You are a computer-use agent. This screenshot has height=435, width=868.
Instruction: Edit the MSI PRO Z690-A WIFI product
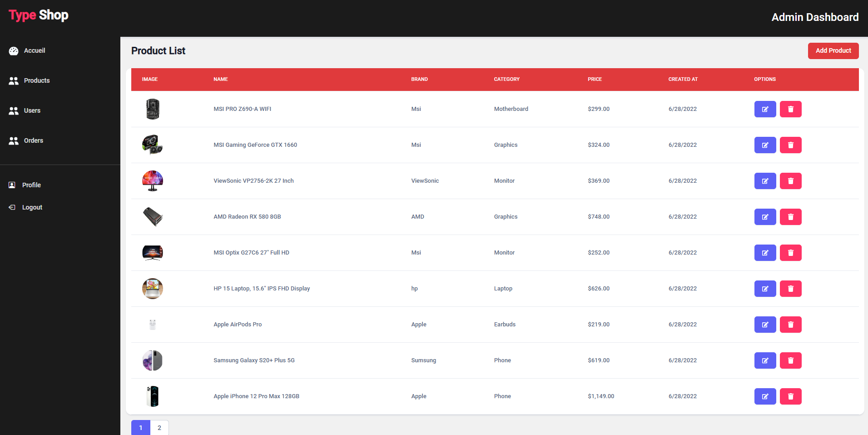pyautogui.click(x=765, y=109)
